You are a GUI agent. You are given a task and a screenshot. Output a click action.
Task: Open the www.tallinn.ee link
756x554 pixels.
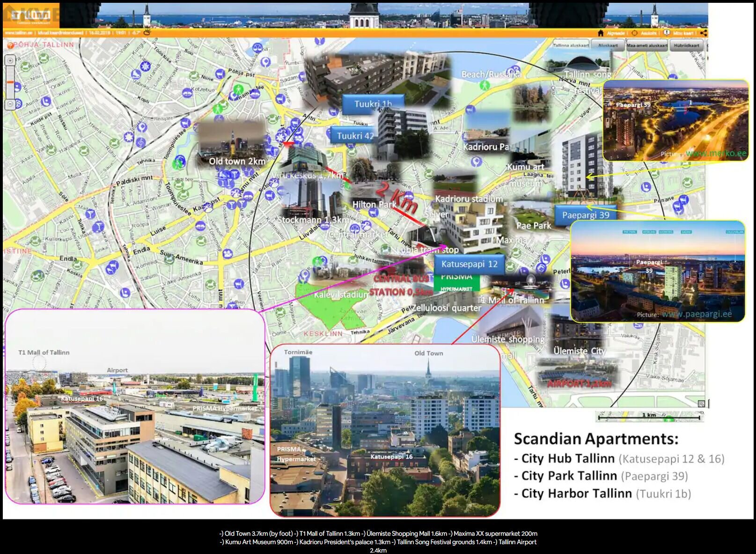[x=18, y=33]
